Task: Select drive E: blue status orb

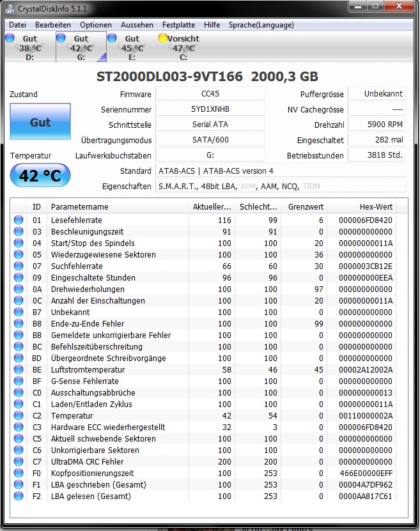Action: tap(112, 38)
